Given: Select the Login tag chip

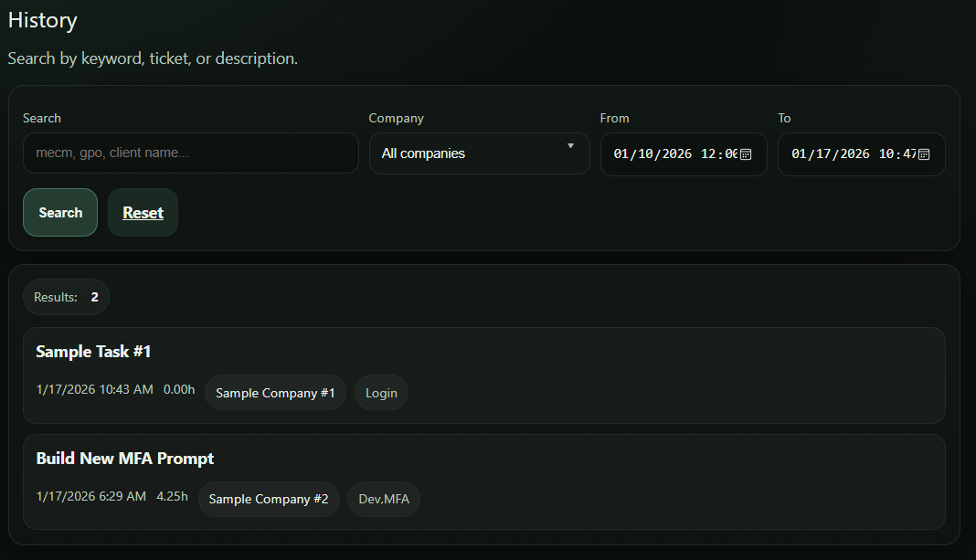Looking at the screenshot, I should click(x=381, y=392).
